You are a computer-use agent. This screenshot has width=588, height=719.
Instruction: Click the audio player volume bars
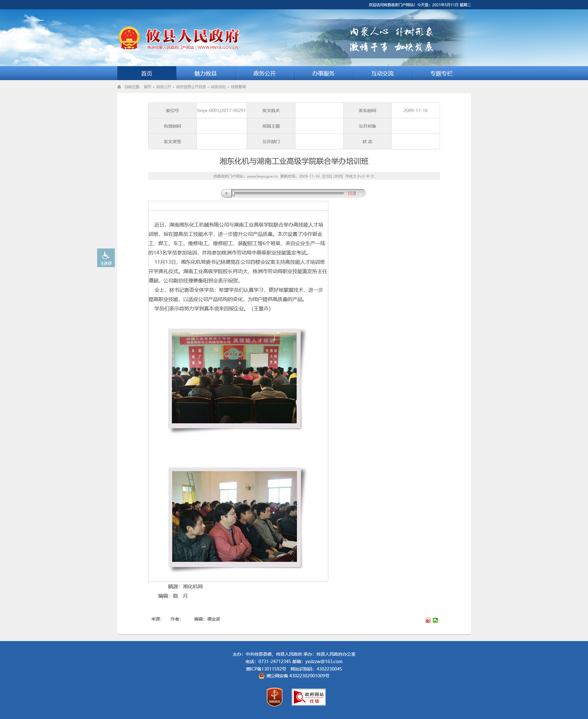(x=352, y=193)
